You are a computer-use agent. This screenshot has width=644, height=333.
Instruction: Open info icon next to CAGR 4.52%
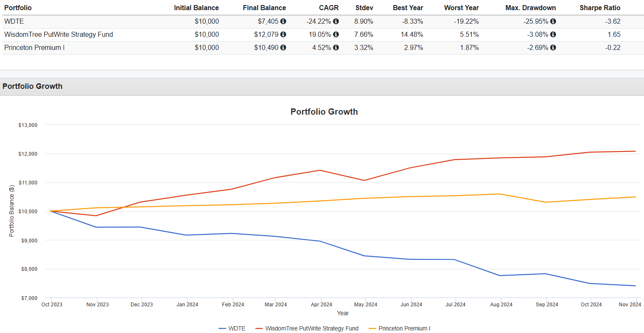point(336,47)
